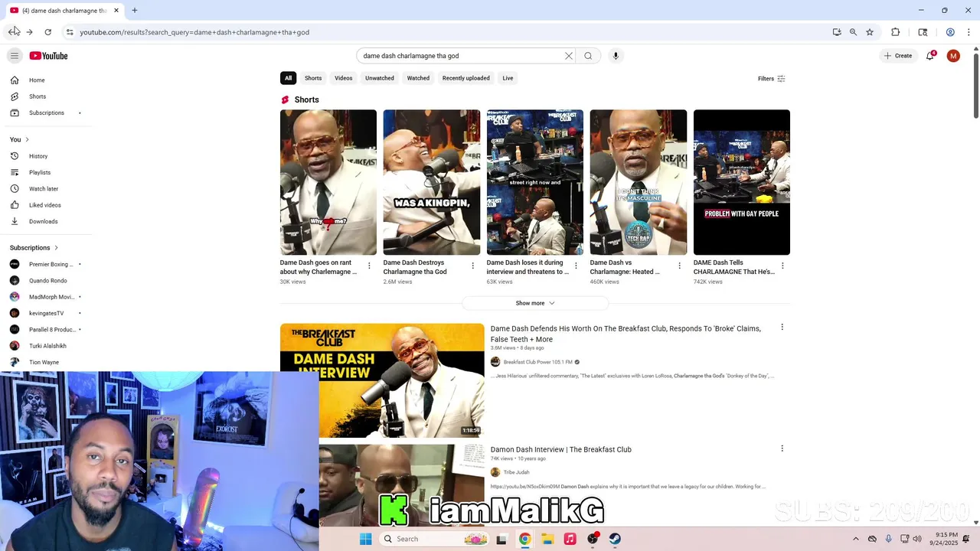Clear the search query with the X

569,56
